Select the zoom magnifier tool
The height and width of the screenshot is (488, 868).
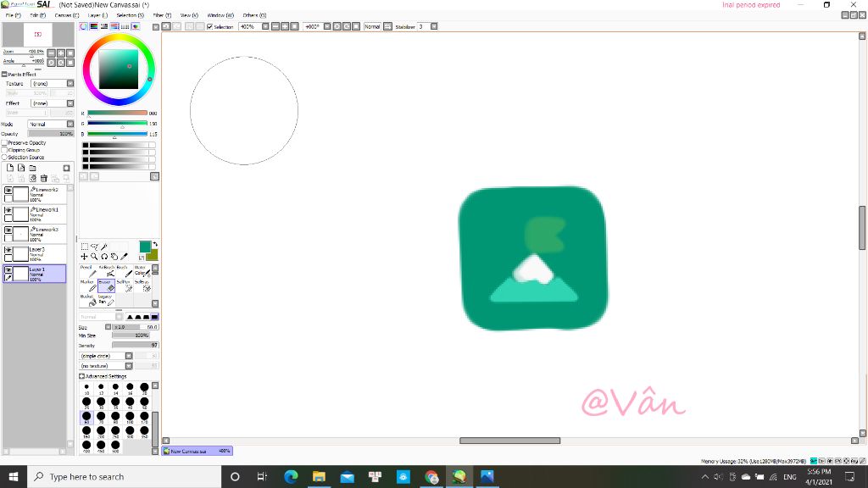tap(94, 257)
